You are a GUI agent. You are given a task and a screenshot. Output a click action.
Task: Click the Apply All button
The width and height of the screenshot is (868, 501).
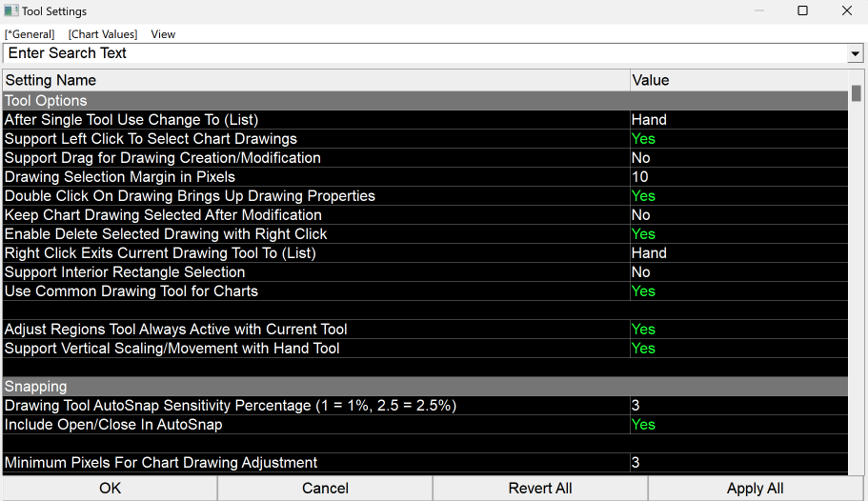click(x=755, y=489)
